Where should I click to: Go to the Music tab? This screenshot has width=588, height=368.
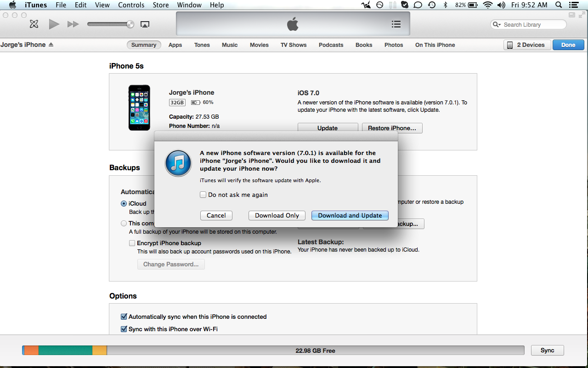click(x=230, y=45)
